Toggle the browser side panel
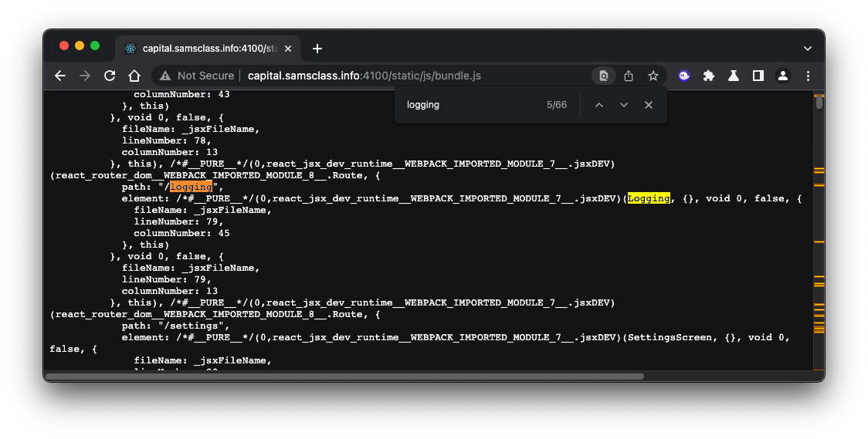The width and height of the screenshot is (868, 439). (x=758, y=76)
